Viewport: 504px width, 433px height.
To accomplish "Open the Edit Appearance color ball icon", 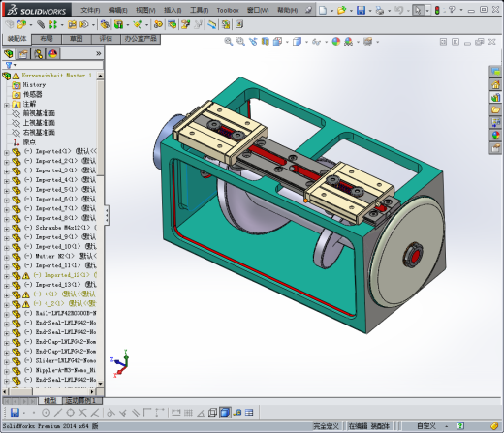I will (x=336, y=42).
